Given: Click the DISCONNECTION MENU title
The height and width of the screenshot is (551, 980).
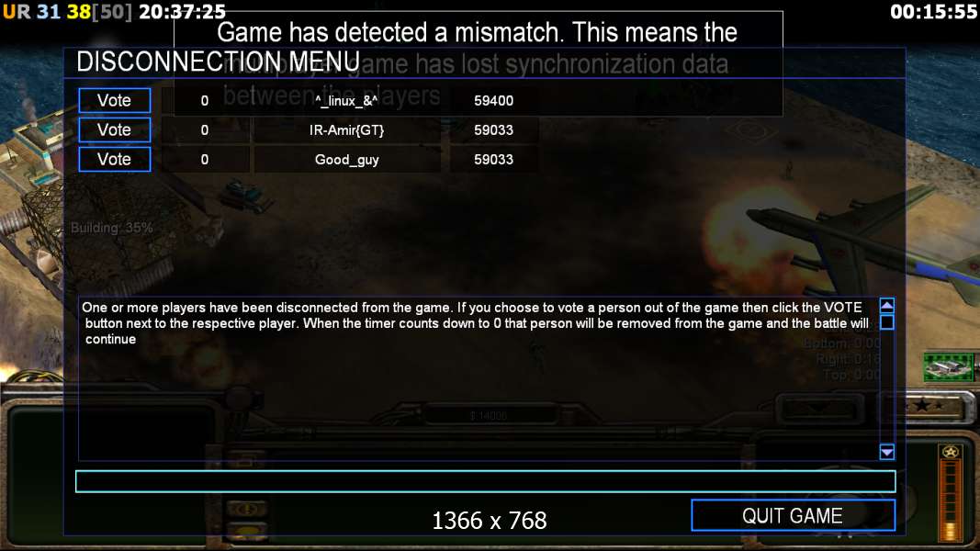Looking at the screenshot, I should (218, 62).
